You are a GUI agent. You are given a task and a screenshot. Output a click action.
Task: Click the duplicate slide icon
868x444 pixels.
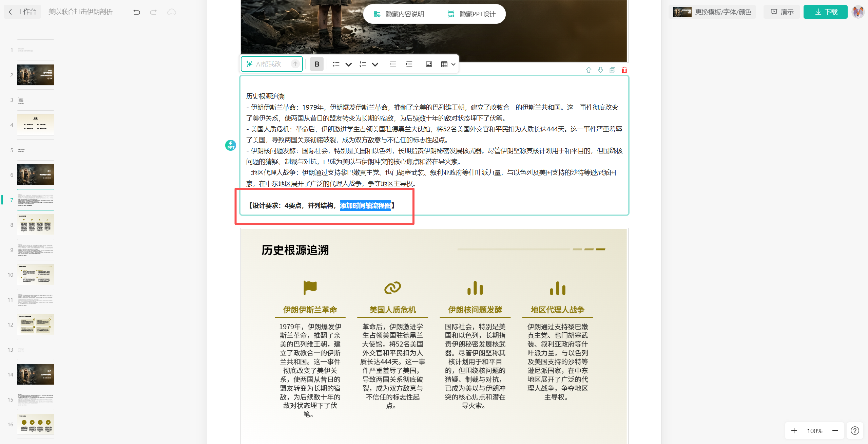click(612, 70)
